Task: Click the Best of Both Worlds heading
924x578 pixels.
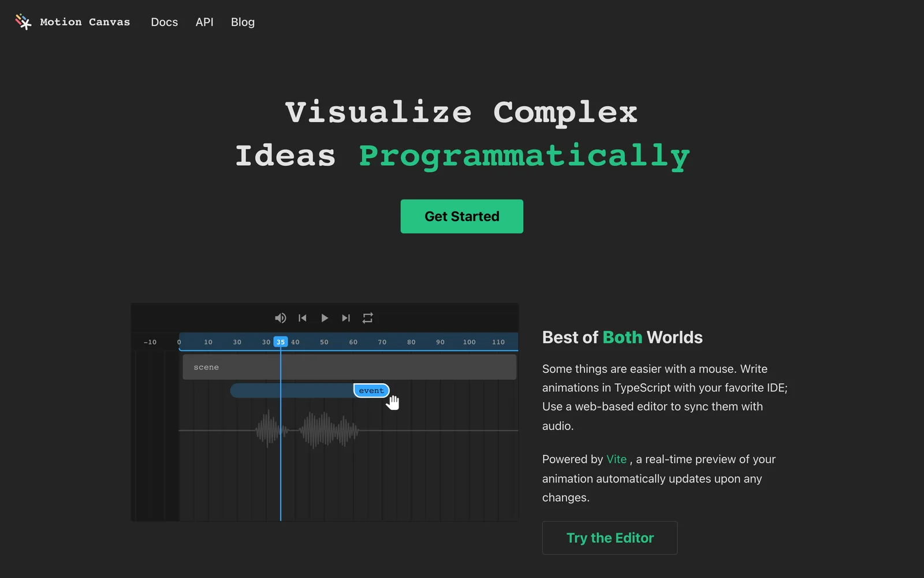Action: point(622,337)
